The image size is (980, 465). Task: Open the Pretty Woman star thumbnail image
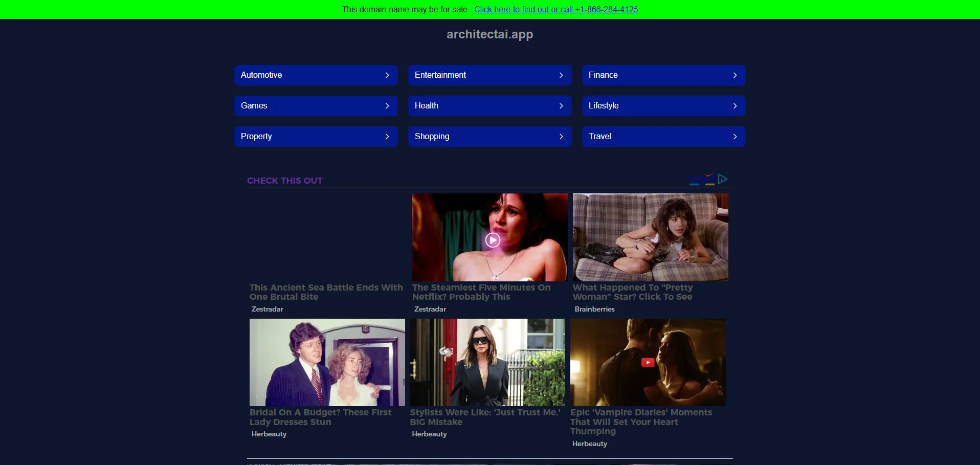(650, 237)
